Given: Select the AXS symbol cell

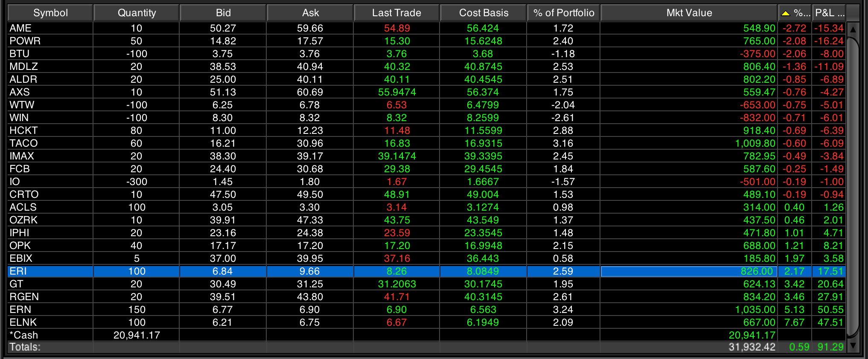Looking at the screenshot, I should [50, 92].
